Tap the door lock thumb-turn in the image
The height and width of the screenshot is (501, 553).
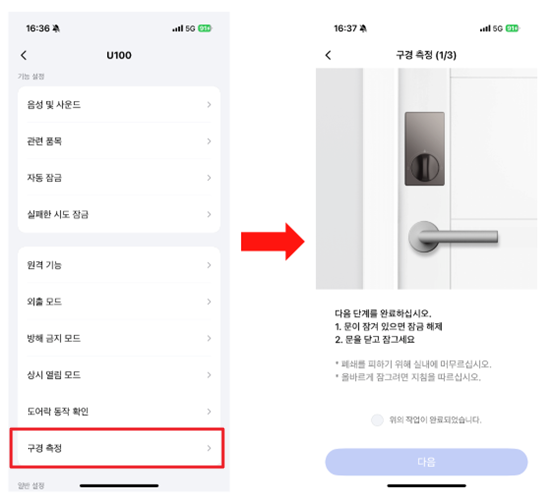[x=425, y=167]
